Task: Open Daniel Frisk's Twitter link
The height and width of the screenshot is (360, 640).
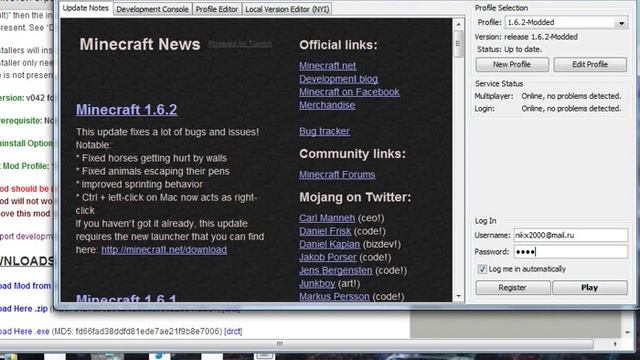Action: [325, 231]
